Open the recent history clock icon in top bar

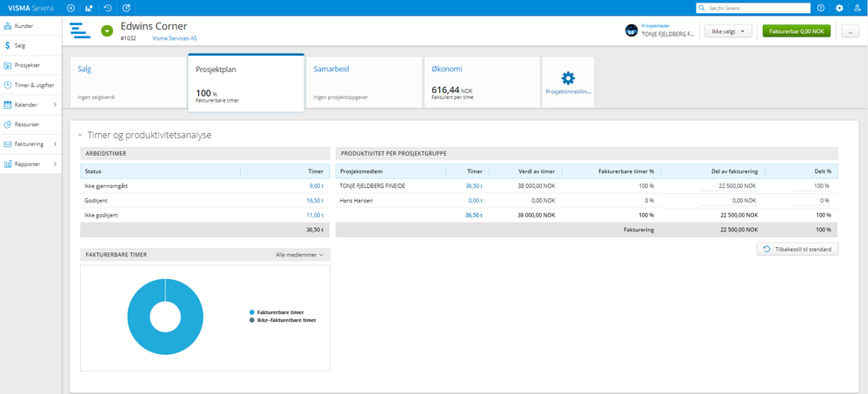[107, 8]
